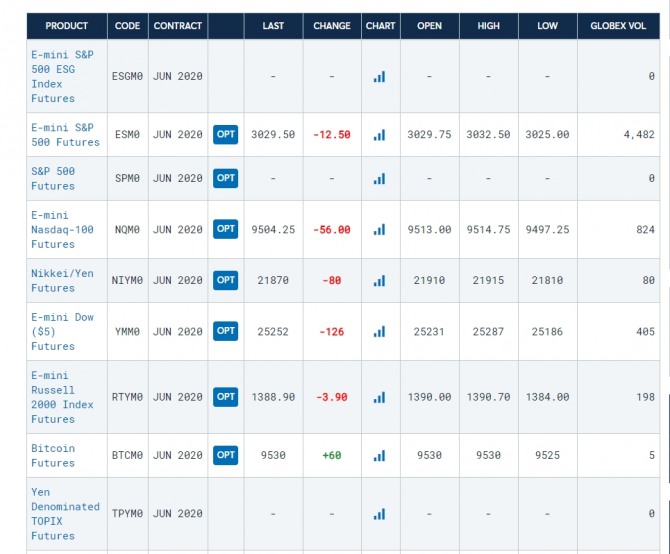670x554 pixels.
Task: Click low value 9525
Action: point(547,455)
